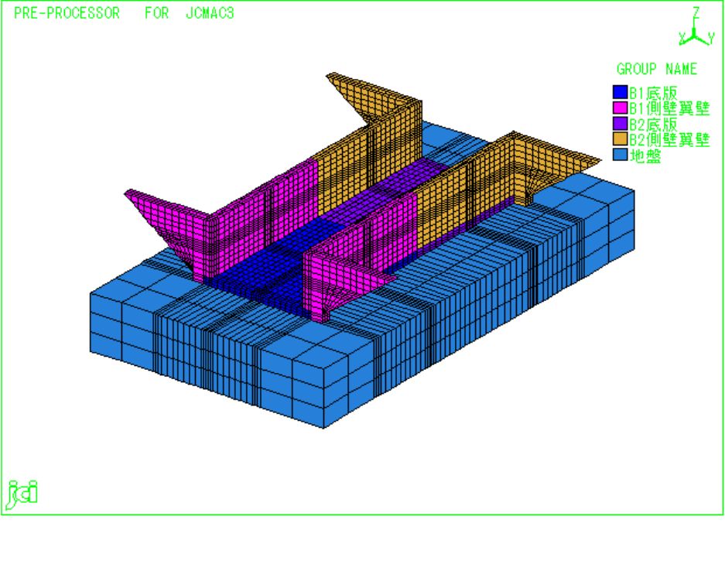The height and width of the screenshot is (588, 725).
Task: Select the orange B2側壁翼壁 legend swatch
Action: click(x=620, y=139)
